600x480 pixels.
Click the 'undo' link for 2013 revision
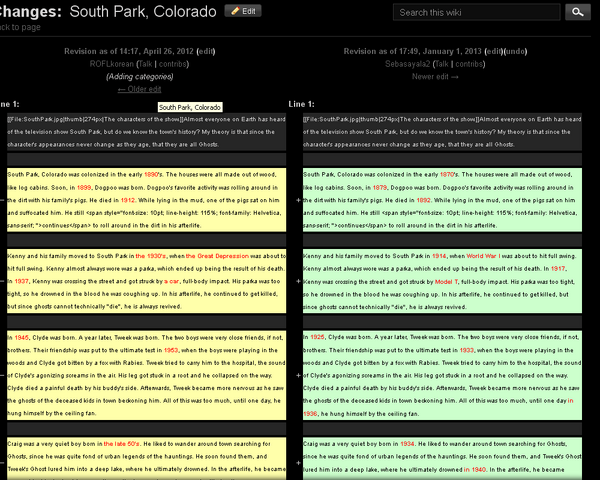[515, 51]
